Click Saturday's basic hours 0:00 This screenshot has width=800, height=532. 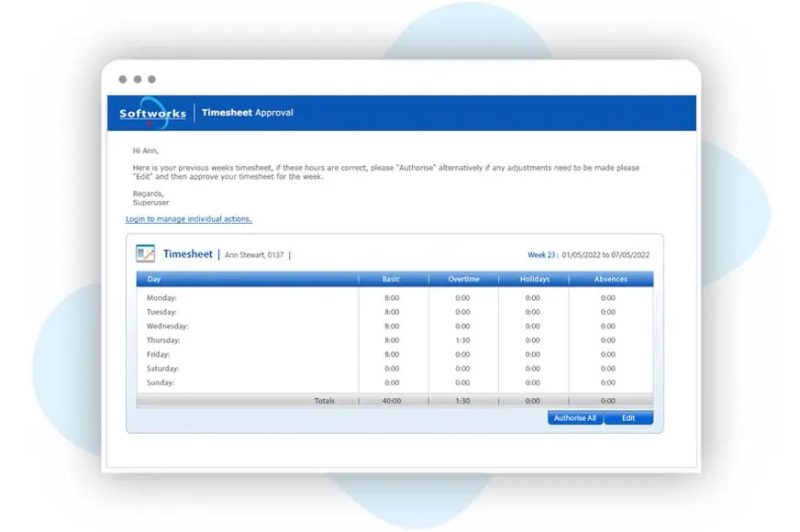coord(392,368)
